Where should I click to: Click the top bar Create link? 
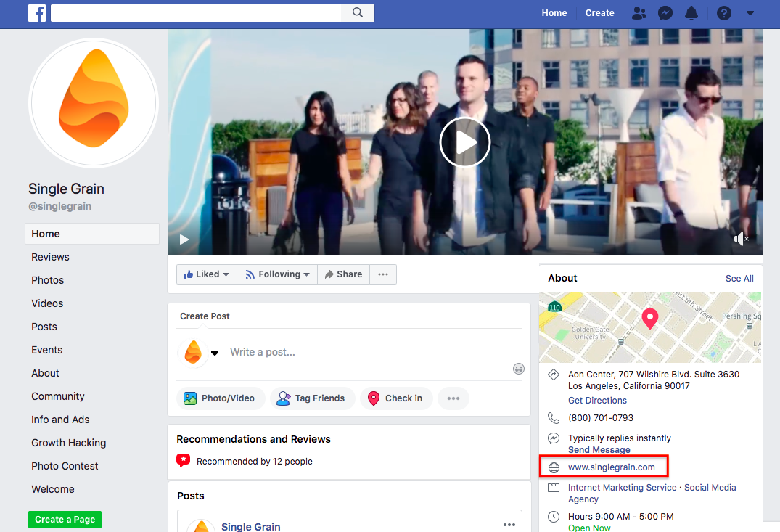599,13
